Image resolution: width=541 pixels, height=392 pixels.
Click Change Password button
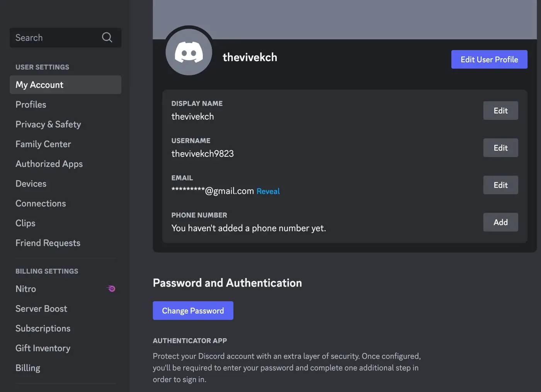[x=193, y=311]
